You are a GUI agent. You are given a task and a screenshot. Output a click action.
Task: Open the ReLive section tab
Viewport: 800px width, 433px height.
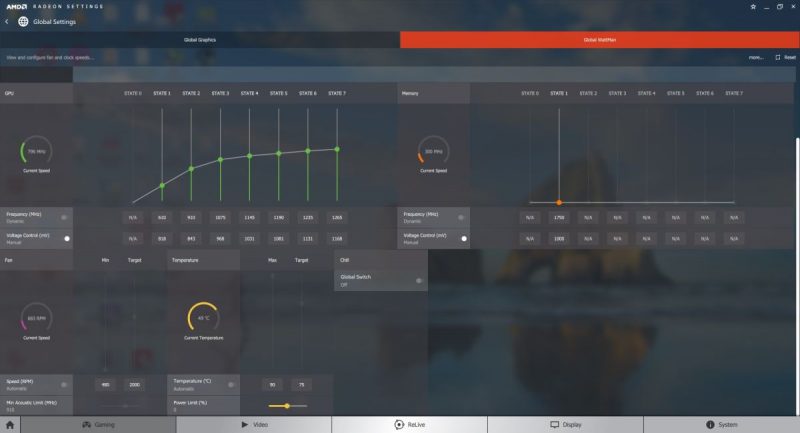[410, 424]
